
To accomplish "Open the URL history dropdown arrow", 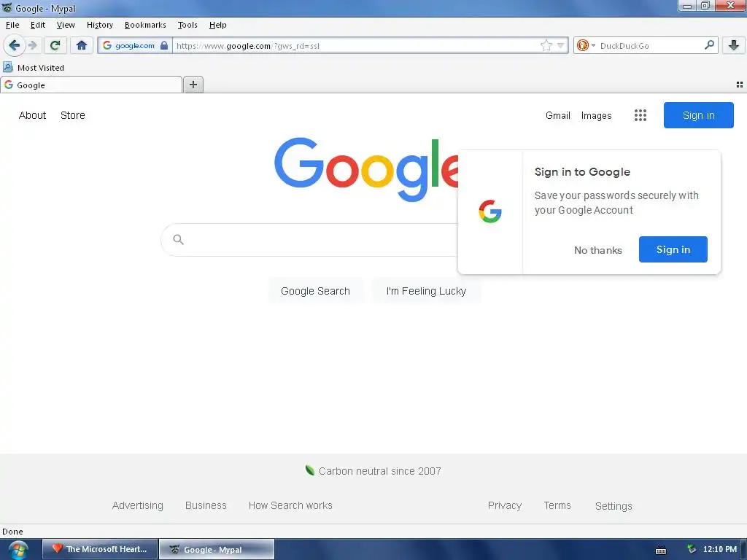I will [x=560, y=46].
